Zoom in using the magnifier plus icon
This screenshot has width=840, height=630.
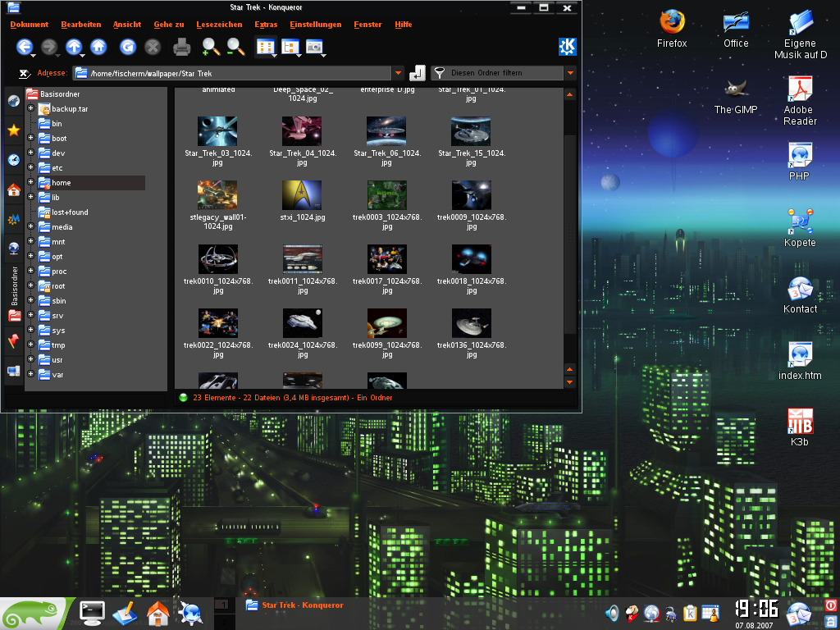(211, 47)
